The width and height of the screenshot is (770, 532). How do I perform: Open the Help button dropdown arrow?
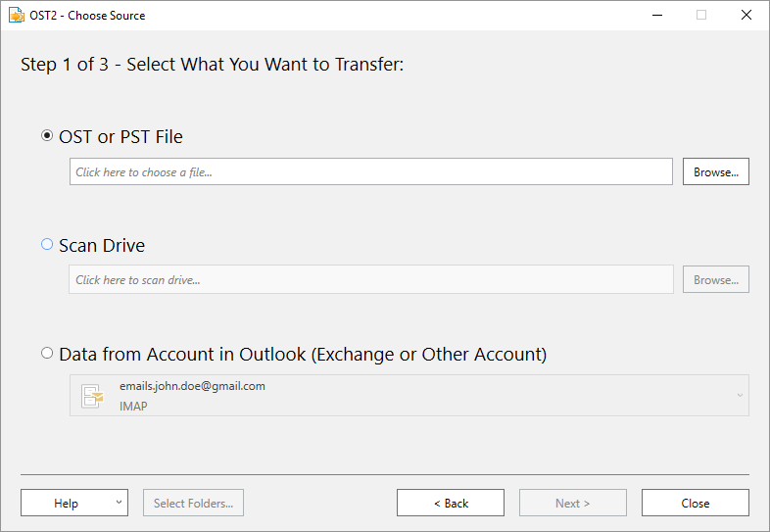click(x=119, y=502)
